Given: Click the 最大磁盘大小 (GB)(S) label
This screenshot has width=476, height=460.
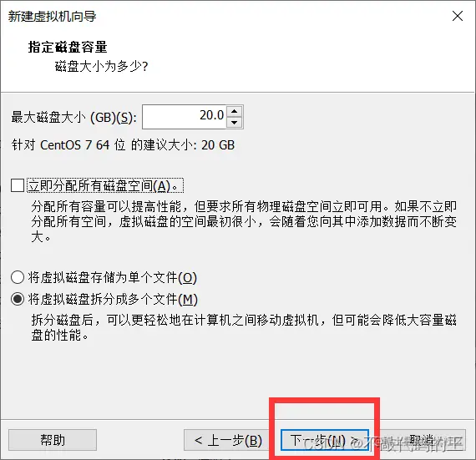Looking at the screenshot, I should click(x=73, y=117).
